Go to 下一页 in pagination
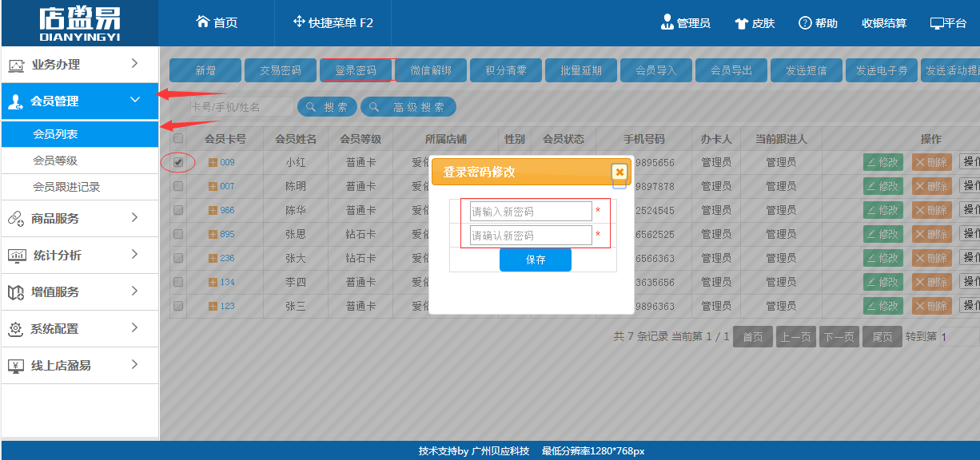Screen dimensions: 980x460 click(839, 337)
